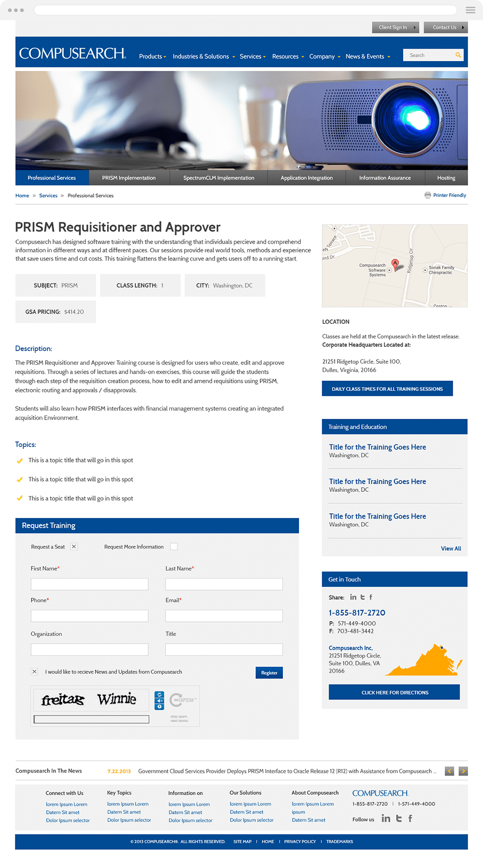Switch to the Hosting tab

click(446, 178)
